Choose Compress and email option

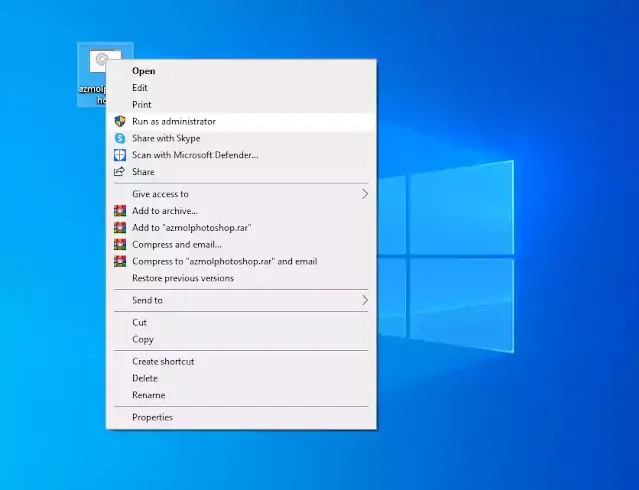(241, 245)
